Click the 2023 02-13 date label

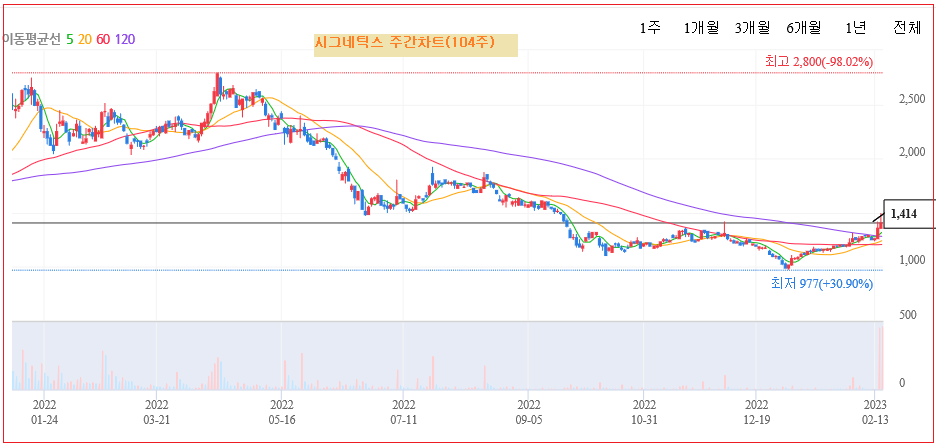(x=875, y=413)
